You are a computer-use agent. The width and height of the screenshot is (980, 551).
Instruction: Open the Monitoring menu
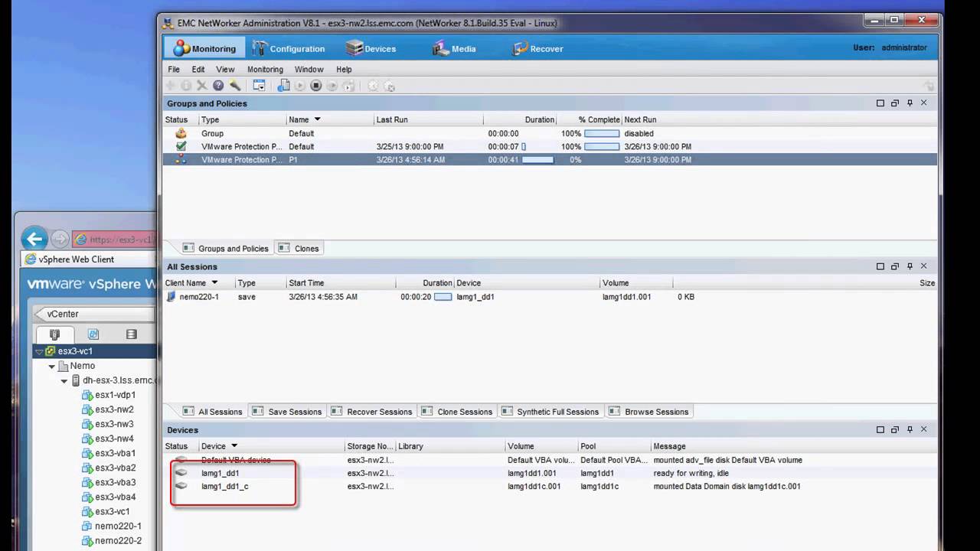coord(265,69)
